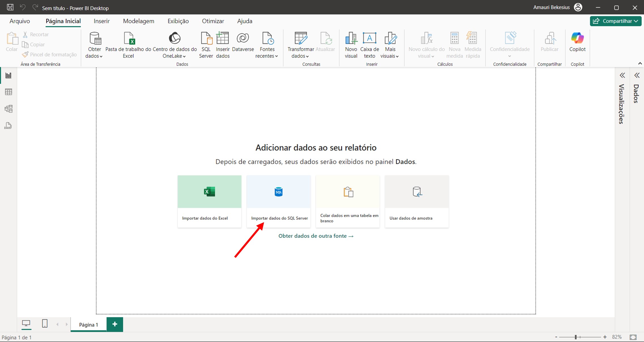Image resolution: width=644 pixels, height=342 pixels.
Task: Select the Página Inicial tab
Action: pyautogui.click(x=63, y=21)
